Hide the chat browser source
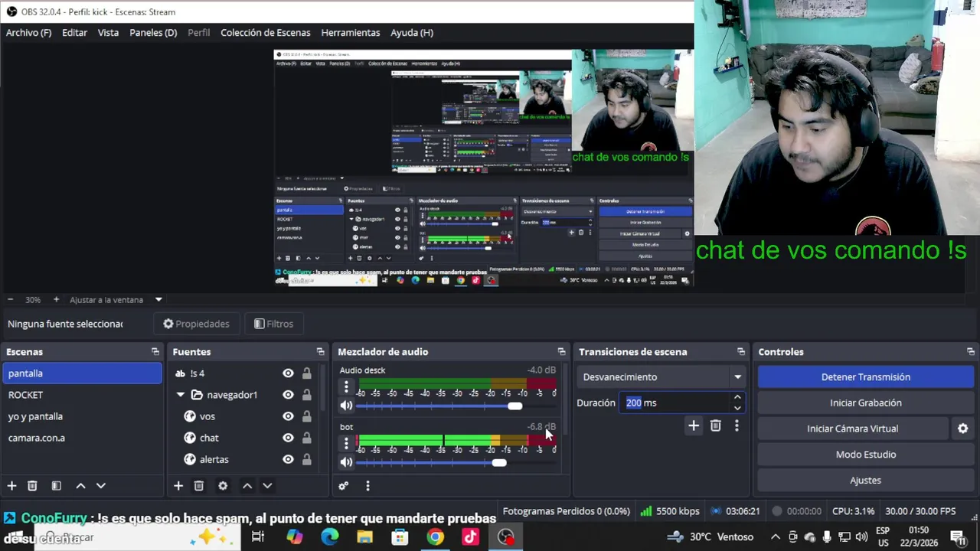The width and height of the screenshot is (980, 551). coord(288,438)
